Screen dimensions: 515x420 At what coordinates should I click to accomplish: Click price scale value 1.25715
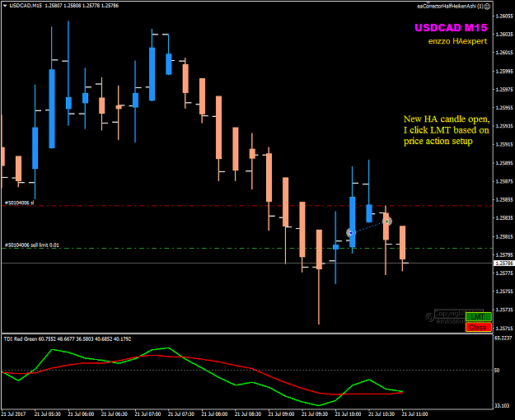[503, 328]
